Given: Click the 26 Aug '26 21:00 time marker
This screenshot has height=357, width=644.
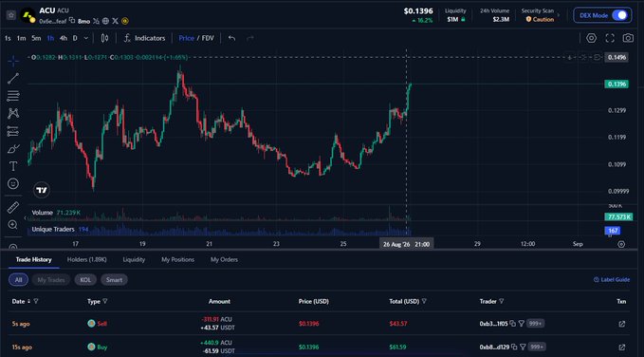Looking at the screenshot, I should click(x=406, y=244).
